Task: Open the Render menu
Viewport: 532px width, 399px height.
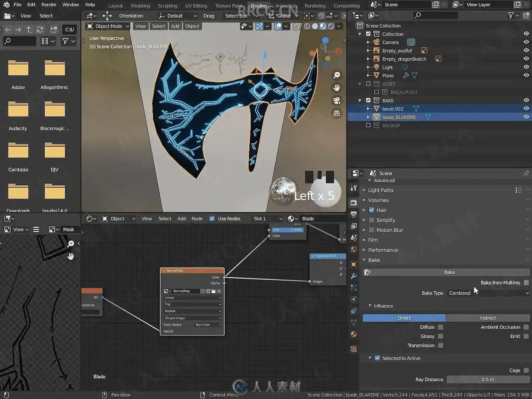Action: point(49,5)
